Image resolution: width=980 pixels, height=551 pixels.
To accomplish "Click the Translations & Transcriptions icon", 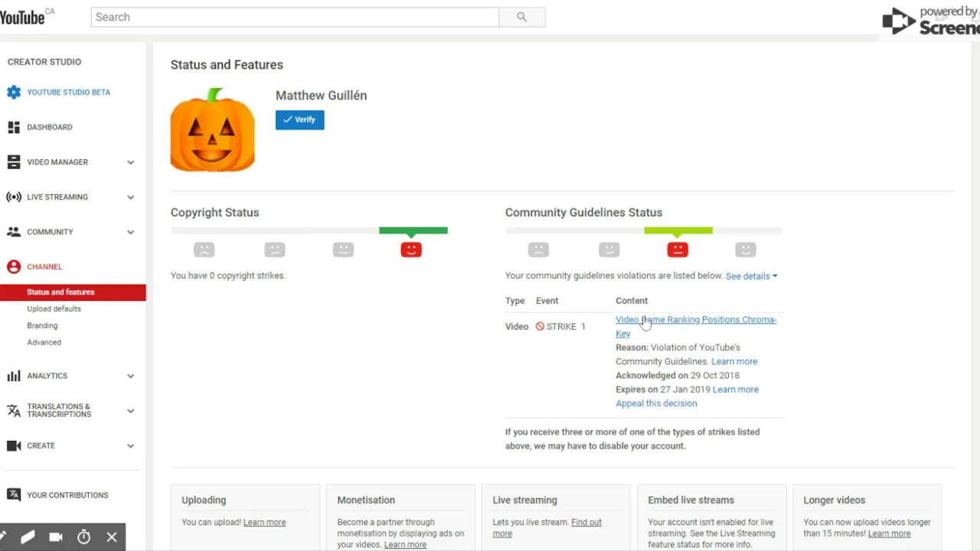I will 14,411.
